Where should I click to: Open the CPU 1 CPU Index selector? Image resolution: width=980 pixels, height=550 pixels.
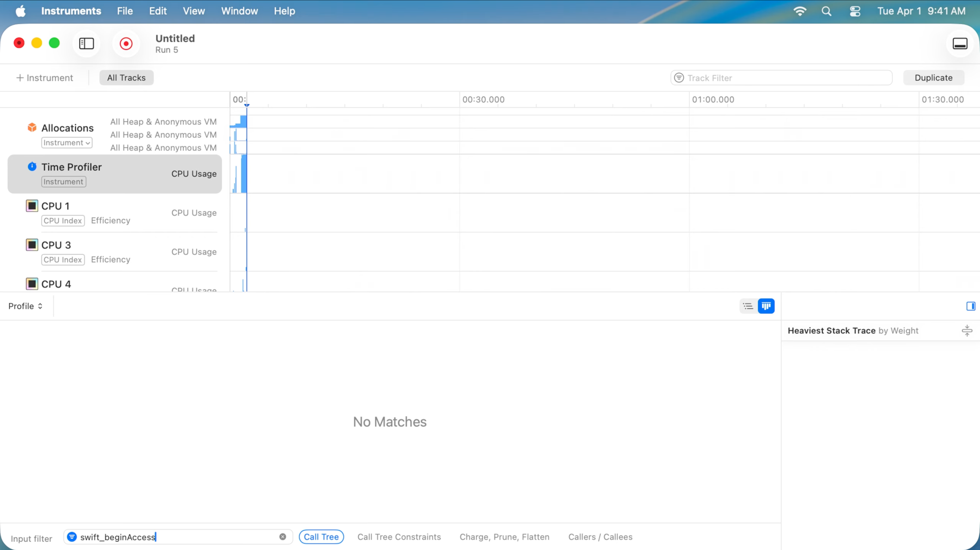pos(63,221)
